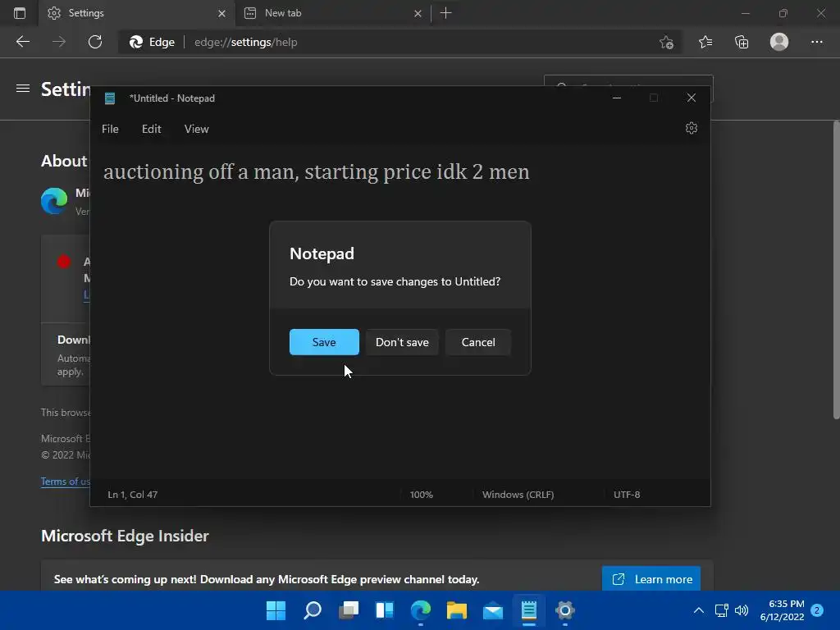Open Notepad from taskbar
The width and height of the screenshot is (840, 630).
[529, 610]
